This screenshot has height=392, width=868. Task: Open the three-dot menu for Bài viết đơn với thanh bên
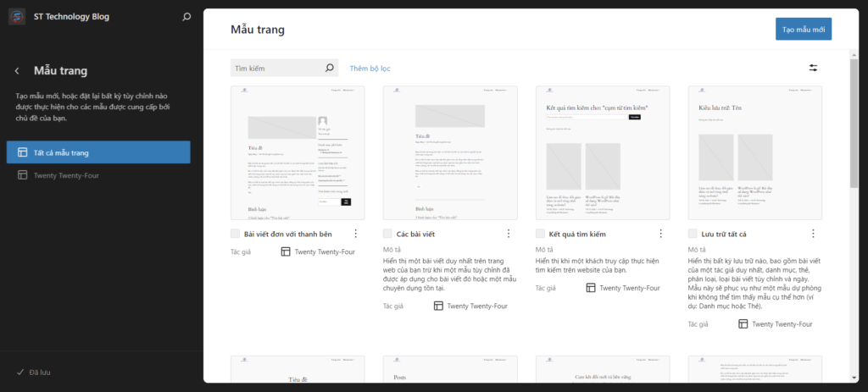[355, 234]
